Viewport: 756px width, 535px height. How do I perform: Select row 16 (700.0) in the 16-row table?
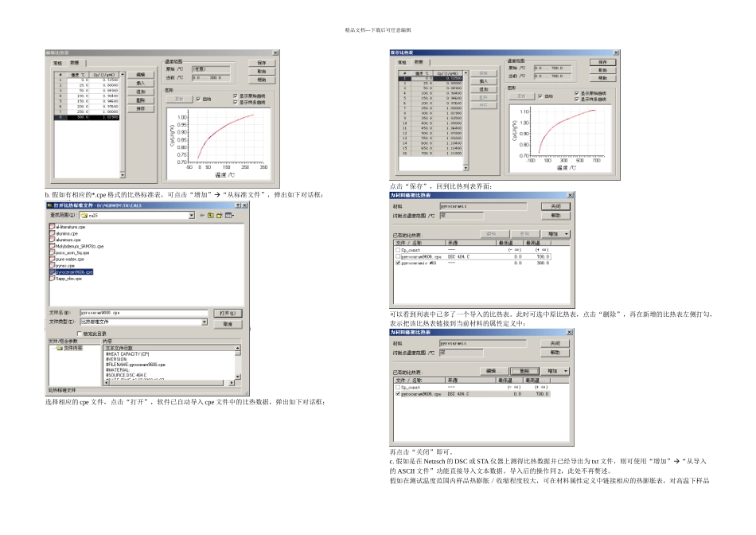(x=431, y=154)
